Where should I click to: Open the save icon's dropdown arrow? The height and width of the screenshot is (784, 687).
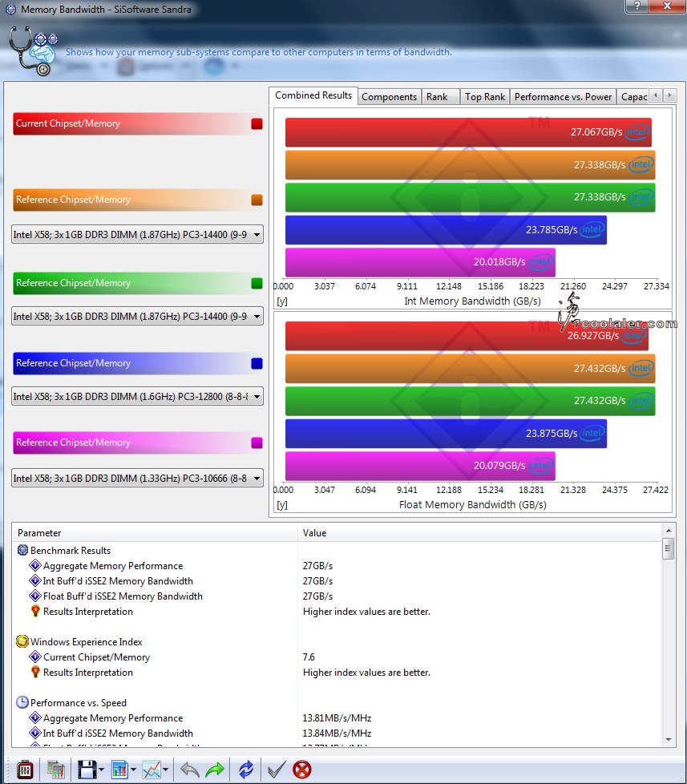click(x=102, y=770)
